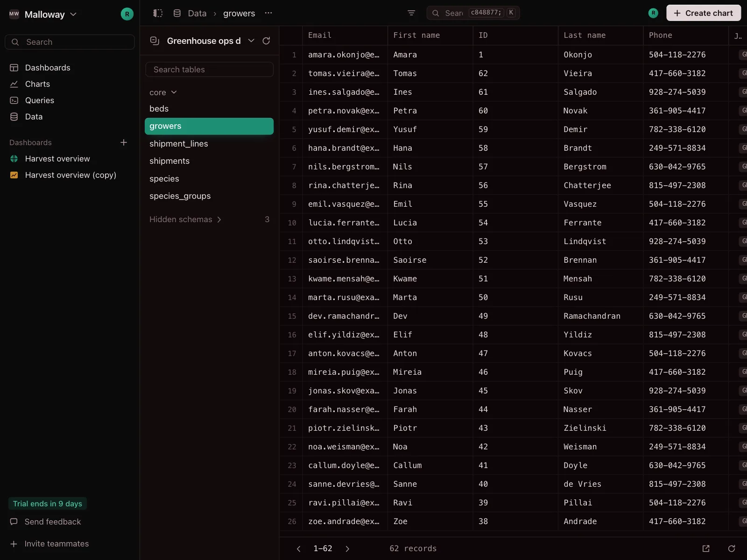Expand Hidden schemas
This screenshot has width=747, height=560.
(x=185, y=219)
